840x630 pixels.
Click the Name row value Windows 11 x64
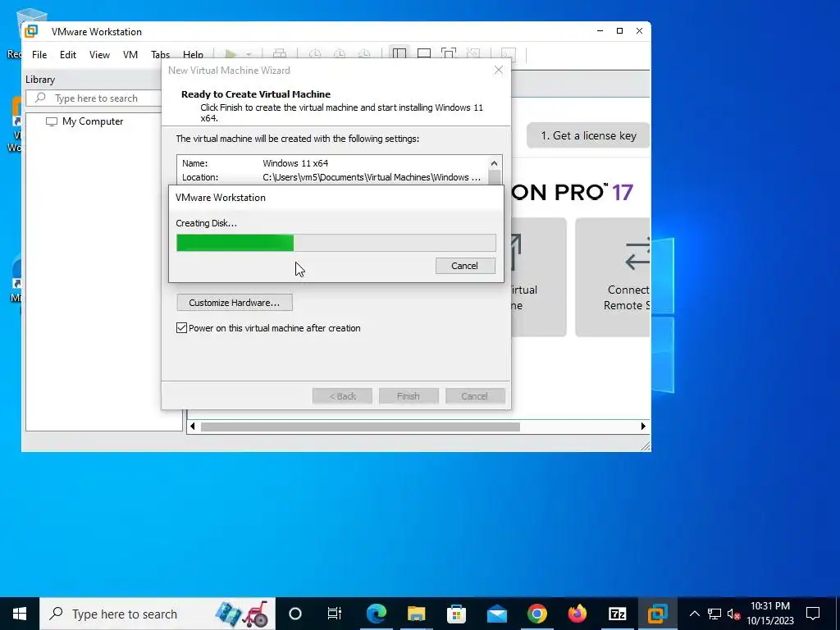295,163
